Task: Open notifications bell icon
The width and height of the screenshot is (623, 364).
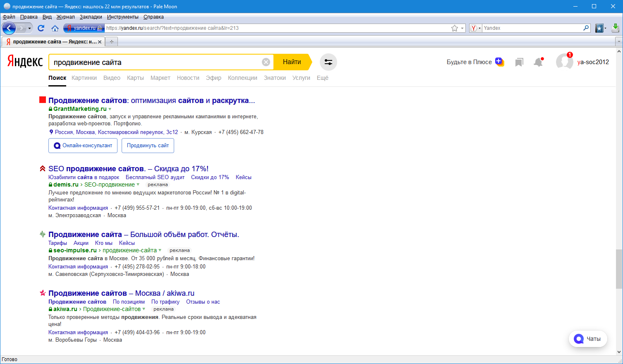Action: tap(538, 62)
